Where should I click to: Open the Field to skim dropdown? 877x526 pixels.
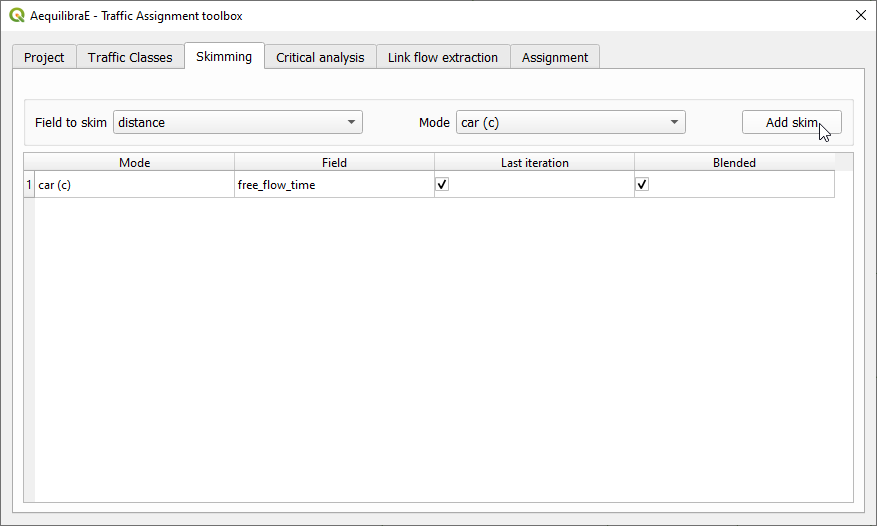pyautogui.click(x=238, y=123)
